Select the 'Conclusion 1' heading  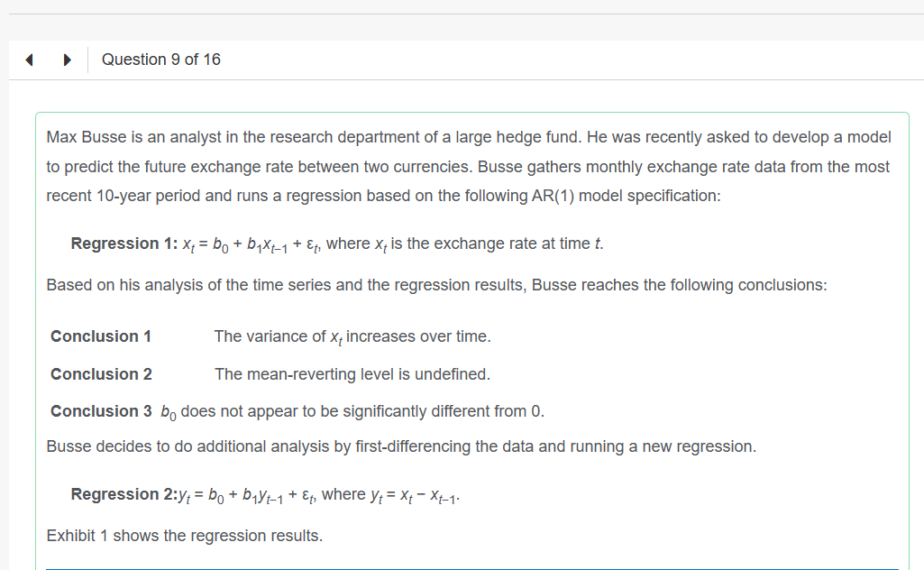tap(101, 336)
